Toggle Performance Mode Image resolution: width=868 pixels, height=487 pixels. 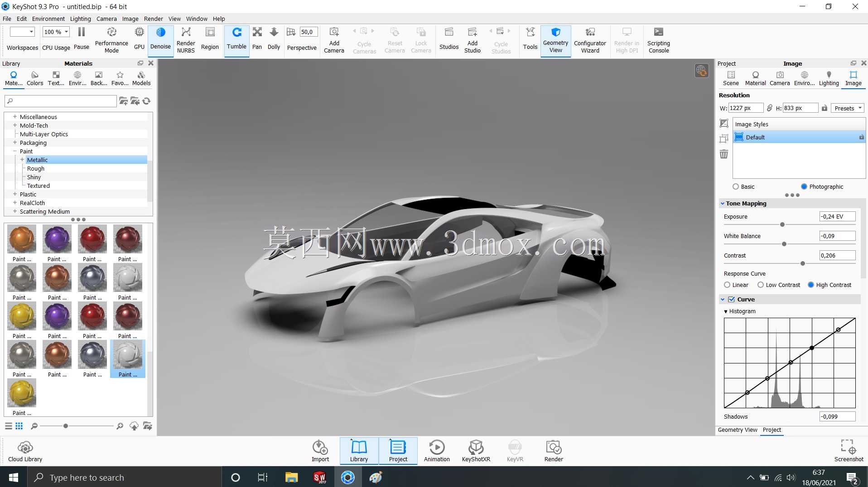point(111,40)
